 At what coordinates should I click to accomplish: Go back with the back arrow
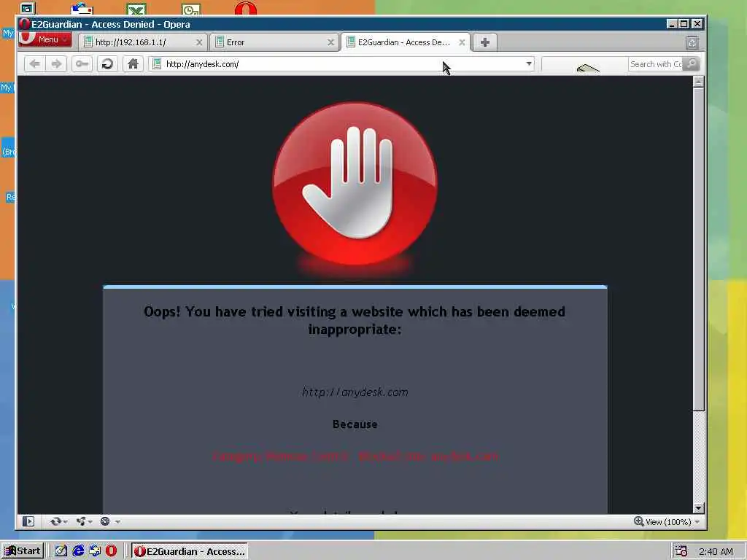[x=34, y=64]
